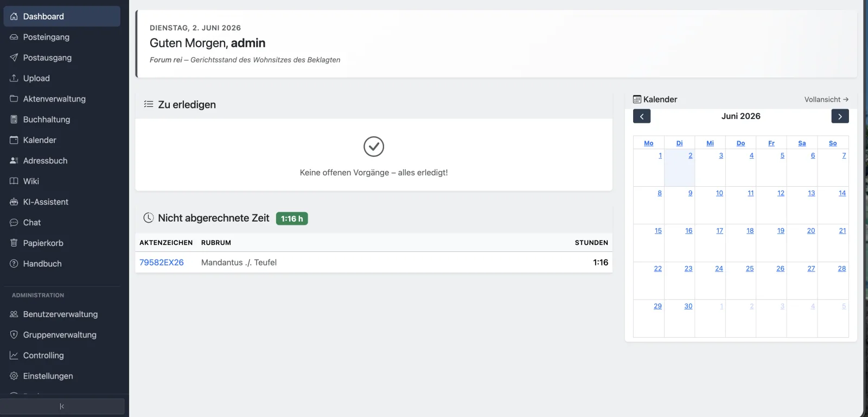Click the Zu erledigen heading
The height and width of the screenshot is (417, 868).
[187, 105]
